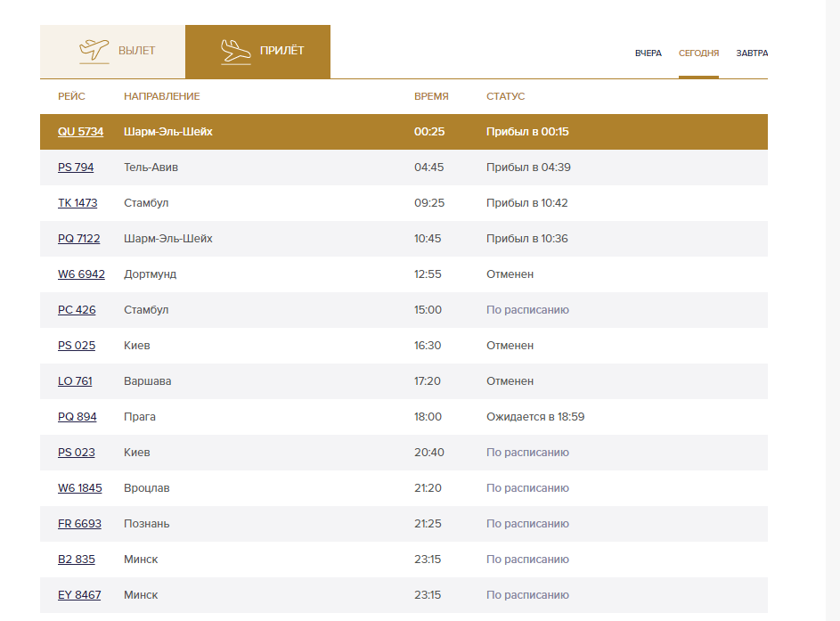
Task: Show tomorrow's flights via ЗАВТРА
Action: pos(752,53)
